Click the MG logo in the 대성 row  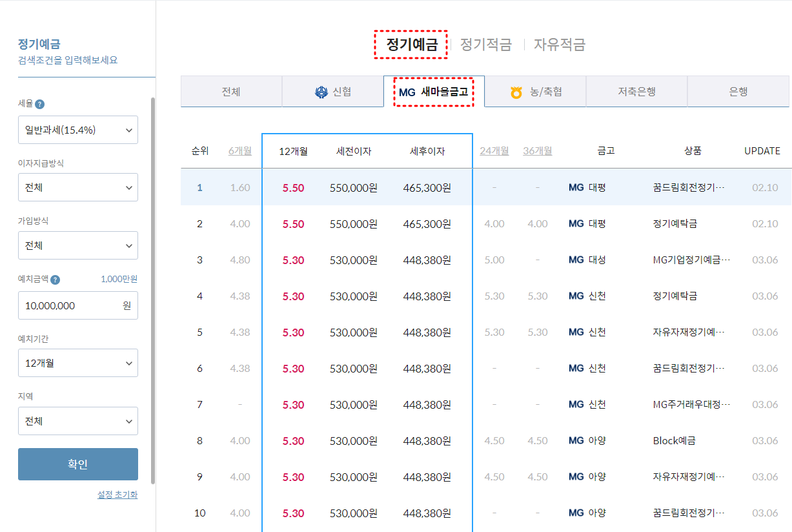pos(576,260)
